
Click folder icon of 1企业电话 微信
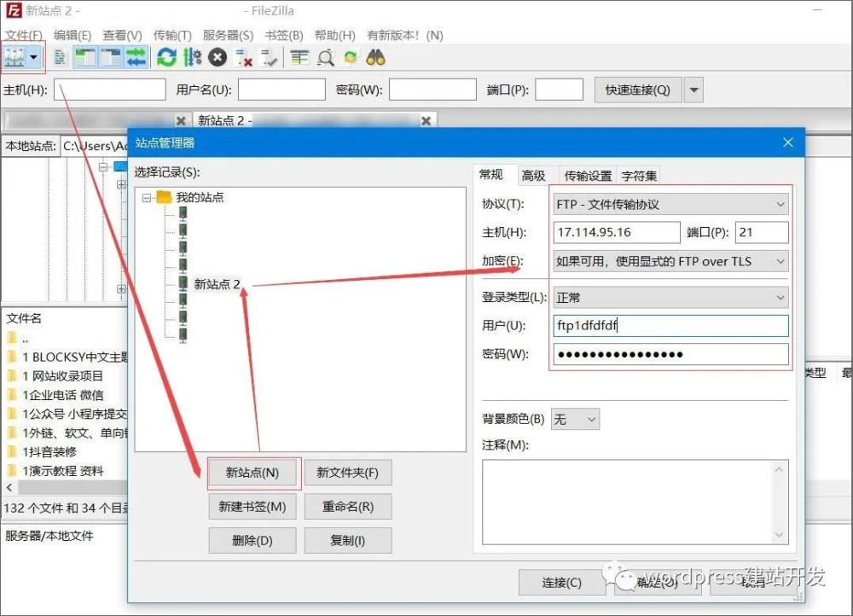click(11, 395)
